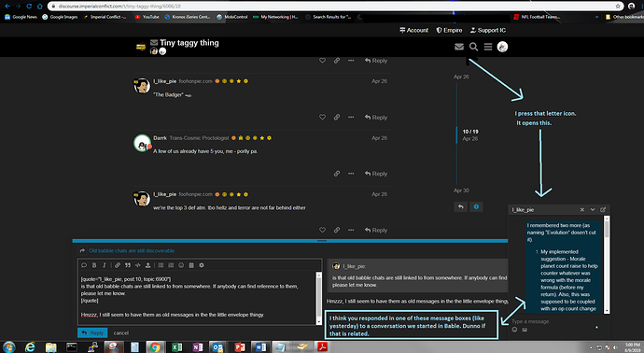The width and height of the screenshot is (644, 353).
Task: Like the "top 3 def atm" post
Action: (322, 230)
